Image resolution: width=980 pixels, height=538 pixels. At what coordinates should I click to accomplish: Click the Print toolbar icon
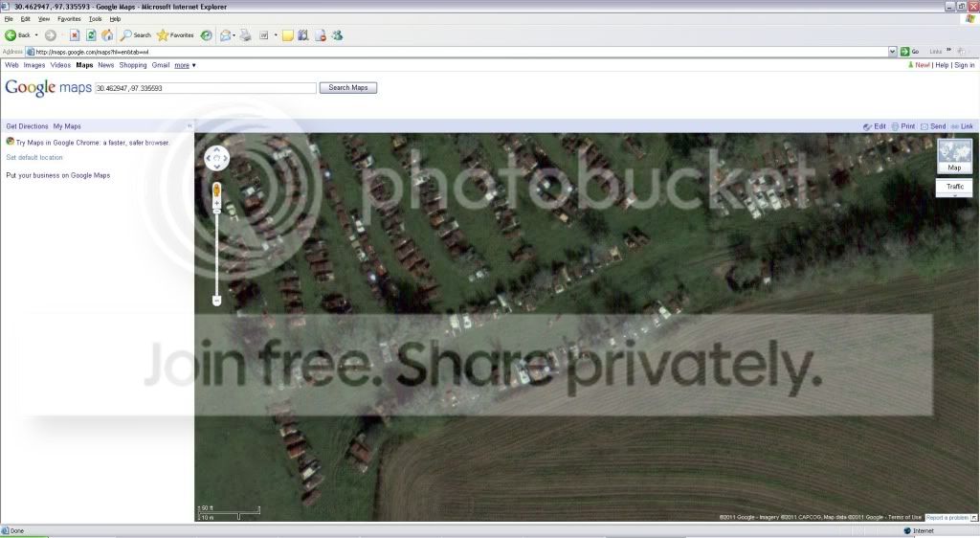pyautogui.click(x=246, y=35)
